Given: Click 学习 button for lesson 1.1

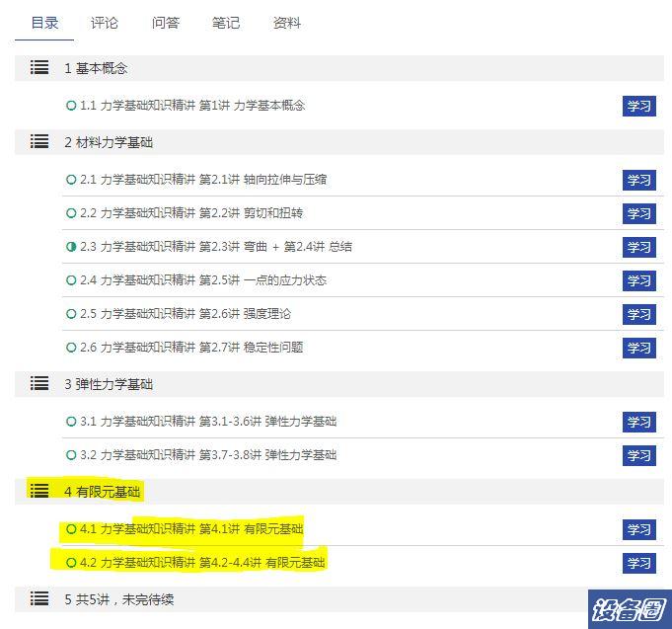Looking at the screenshot, I should click(639, 106).
